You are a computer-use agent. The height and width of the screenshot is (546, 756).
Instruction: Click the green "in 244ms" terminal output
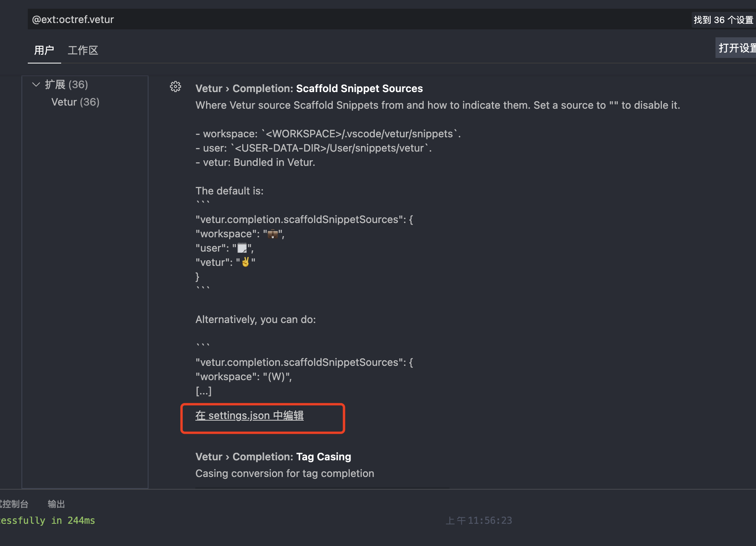(x=73, y=521)
